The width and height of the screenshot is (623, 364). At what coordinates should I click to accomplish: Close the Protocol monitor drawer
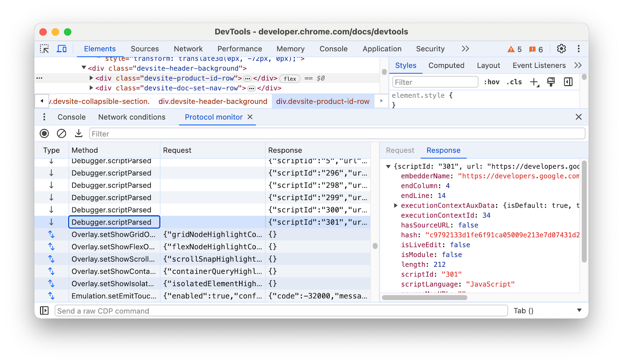[579, 117]
